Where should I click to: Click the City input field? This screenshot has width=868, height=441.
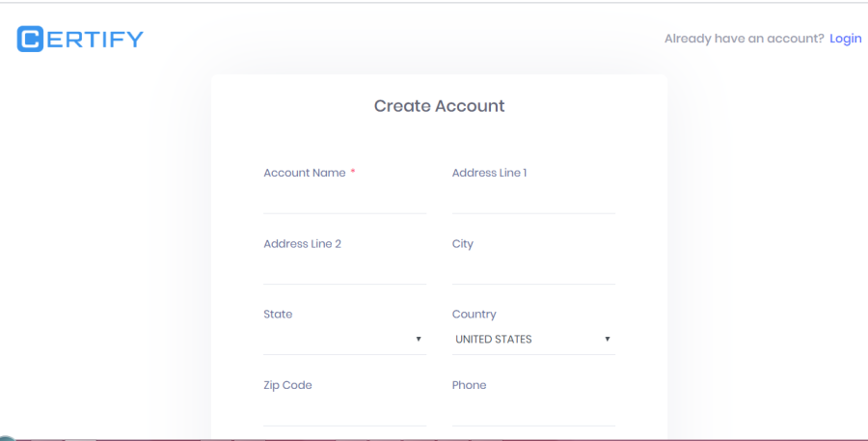(x=533, y=271)
